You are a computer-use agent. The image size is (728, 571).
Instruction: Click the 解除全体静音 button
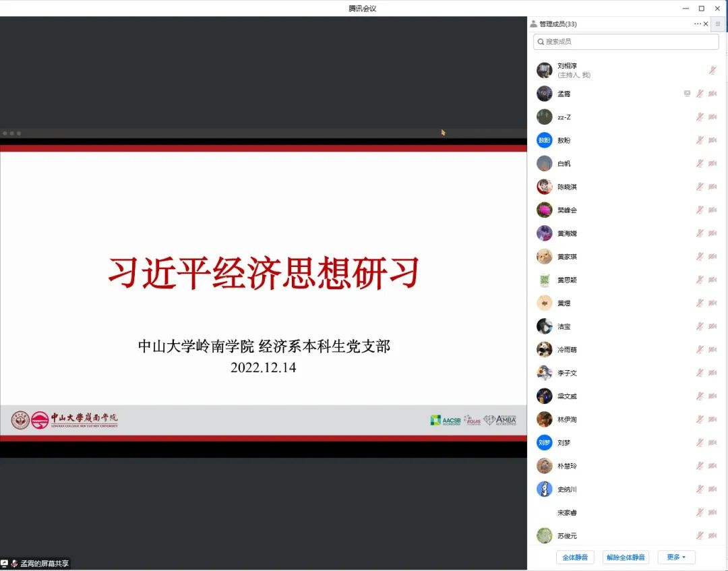(626, 558)
